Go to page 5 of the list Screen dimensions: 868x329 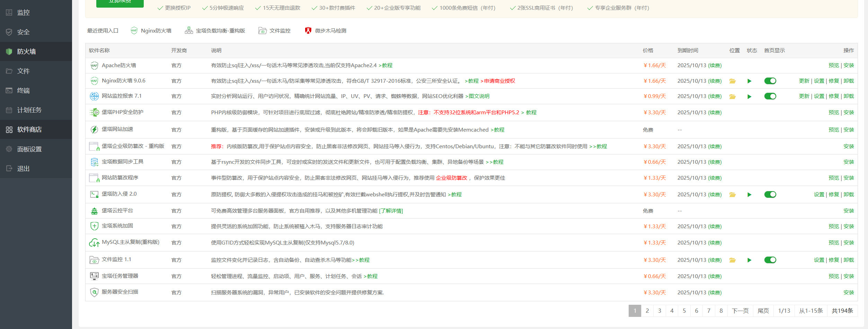(x=684, y=311)
